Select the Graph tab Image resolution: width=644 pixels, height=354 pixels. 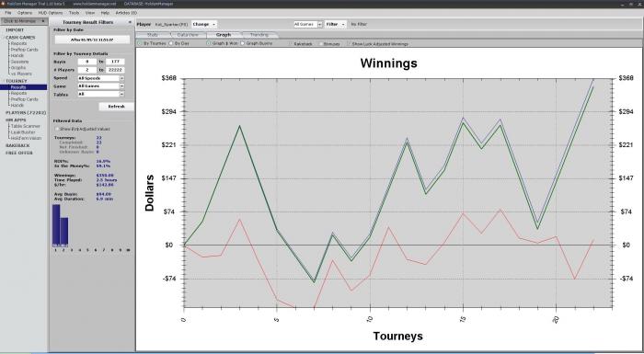pos(224,35)
